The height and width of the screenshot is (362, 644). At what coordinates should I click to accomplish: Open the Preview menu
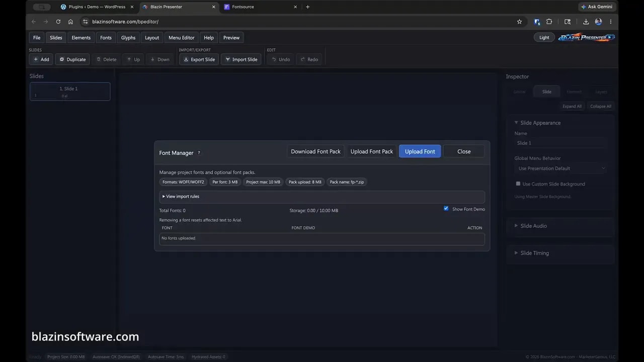[231, 38]
